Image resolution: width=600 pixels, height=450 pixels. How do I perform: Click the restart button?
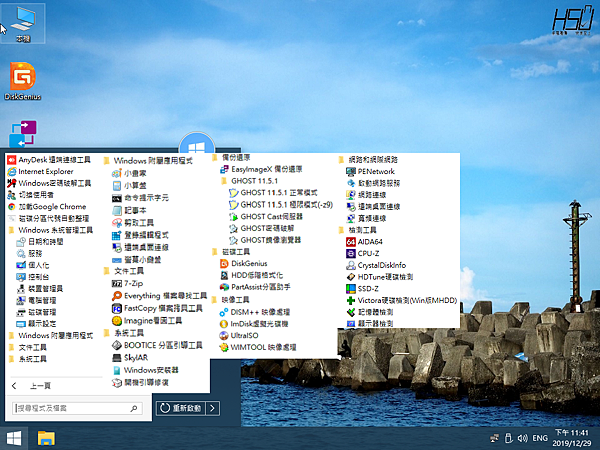(181, 408)
